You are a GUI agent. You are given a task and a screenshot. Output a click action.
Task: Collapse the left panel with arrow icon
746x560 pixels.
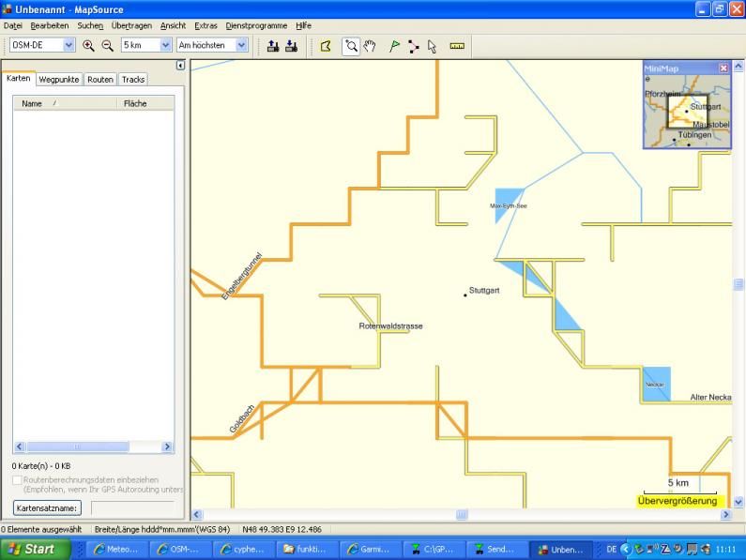(x=180, y=65)
